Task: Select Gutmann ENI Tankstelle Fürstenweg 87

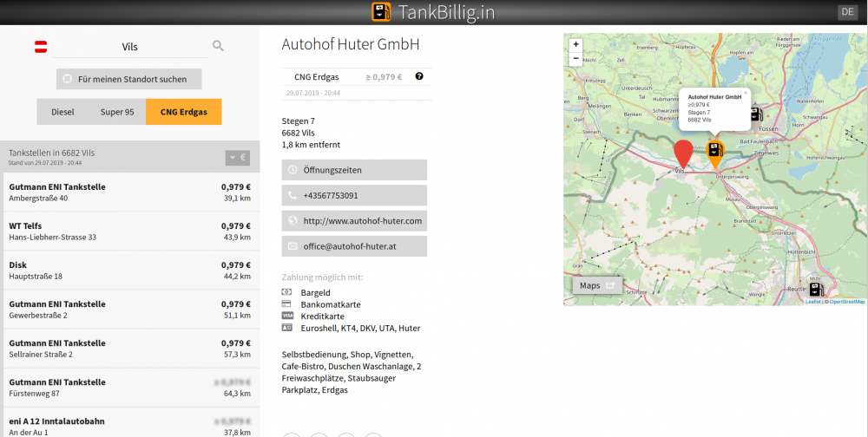Action: (x=131, y=388)
